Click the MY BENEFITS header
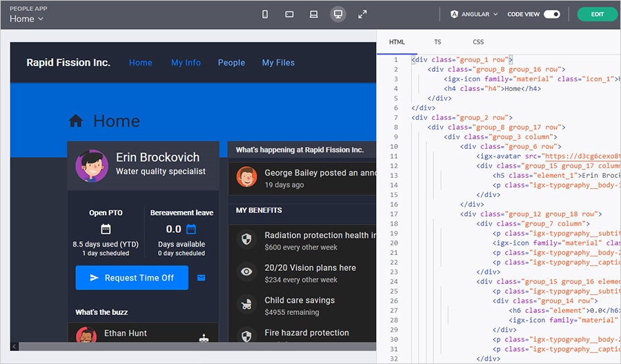The height and width of the screenshot is (364, 621). click(x=259, y=210)
